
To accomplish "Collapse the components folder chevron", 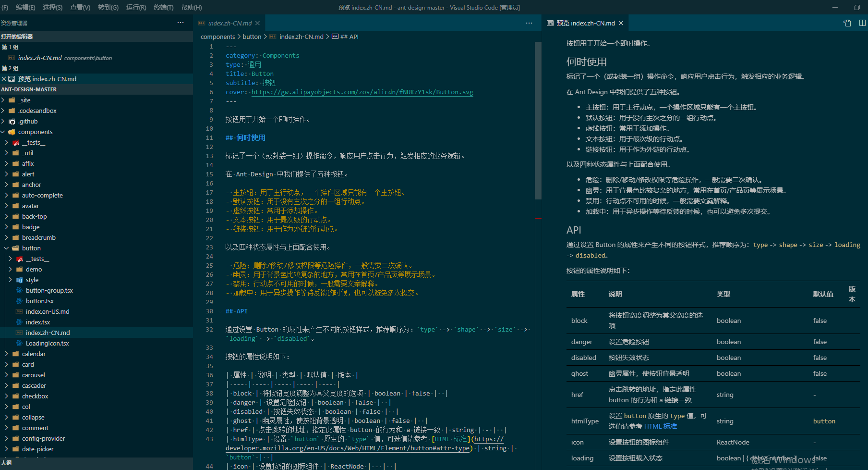I will (3, 132).
